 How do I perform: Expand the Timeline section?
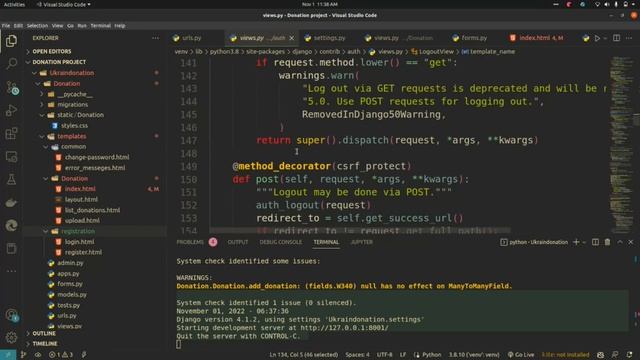[x=44, y=344]
